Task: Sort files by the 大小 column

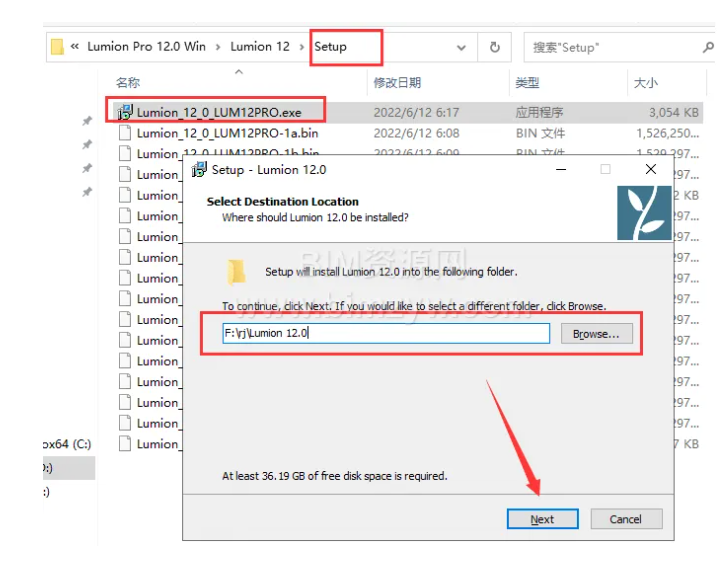Action: tap(645, 83)
